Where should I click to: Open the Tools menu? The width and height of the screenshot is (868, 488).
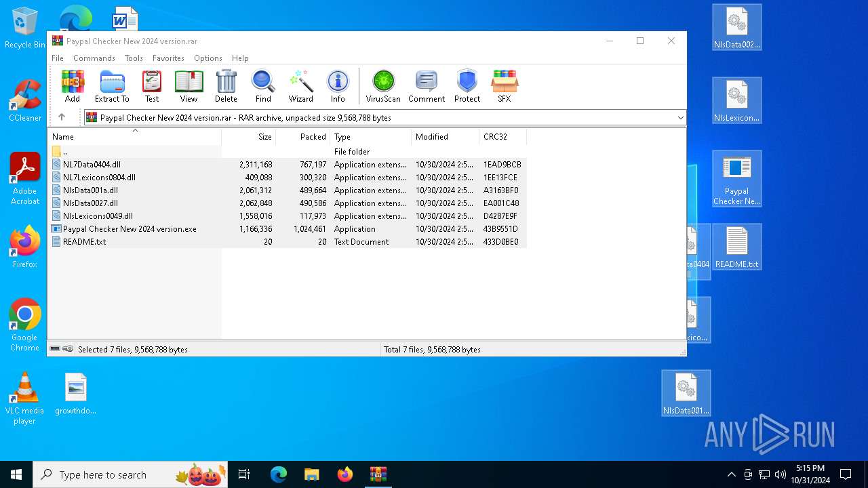134,58
